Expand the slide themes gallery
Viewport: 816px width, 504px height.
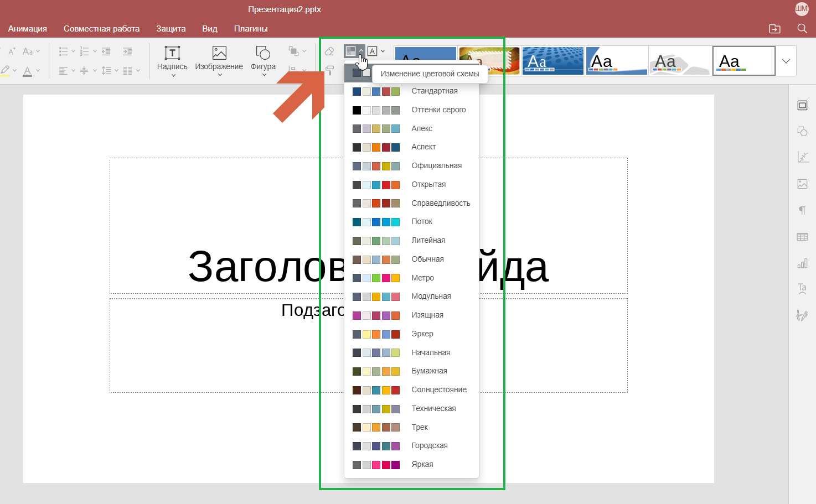[x=786, y=61]
